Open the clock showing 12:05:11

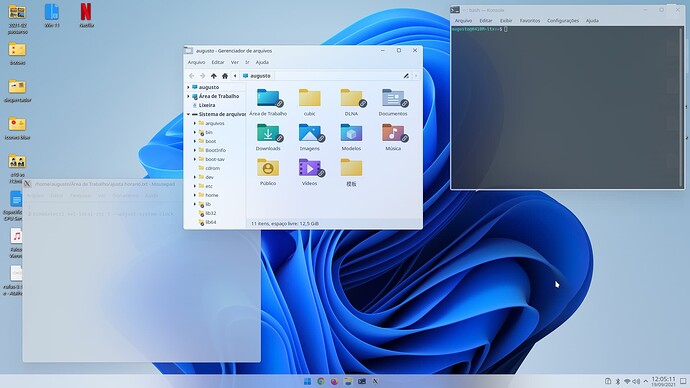[x=664, y=379]
